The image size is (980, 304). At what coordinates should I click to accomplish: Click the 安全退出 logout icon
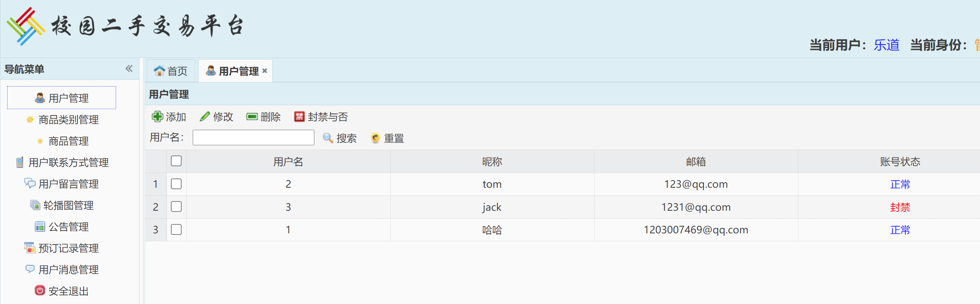(40, 291)
